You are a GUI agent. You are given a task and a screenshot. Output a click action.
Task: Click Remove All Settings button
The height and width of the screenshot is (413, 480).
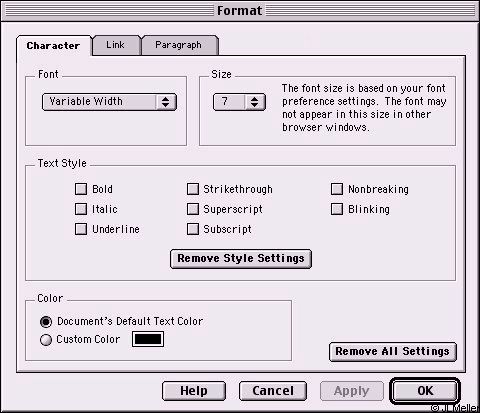pos(393,352)
